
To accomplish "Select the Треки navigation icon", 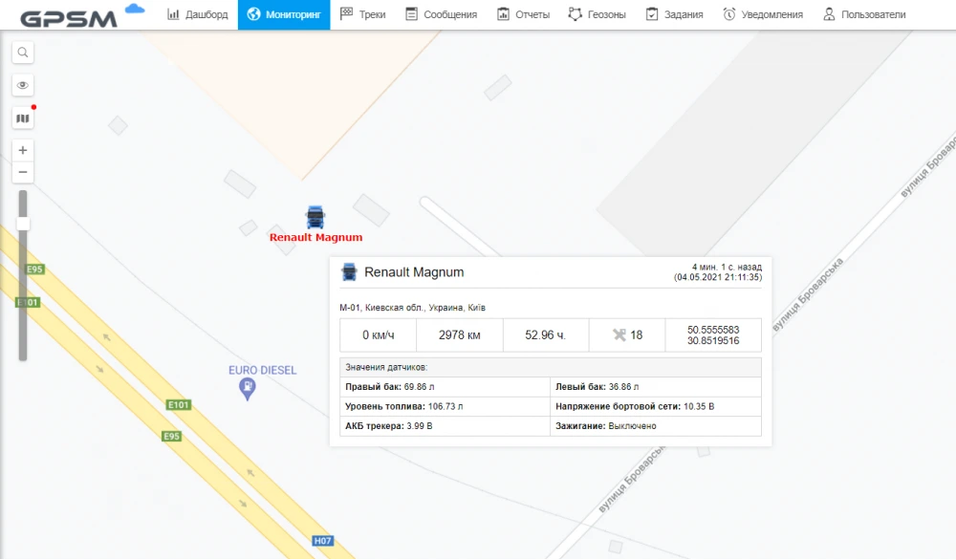I will point(345,14).
